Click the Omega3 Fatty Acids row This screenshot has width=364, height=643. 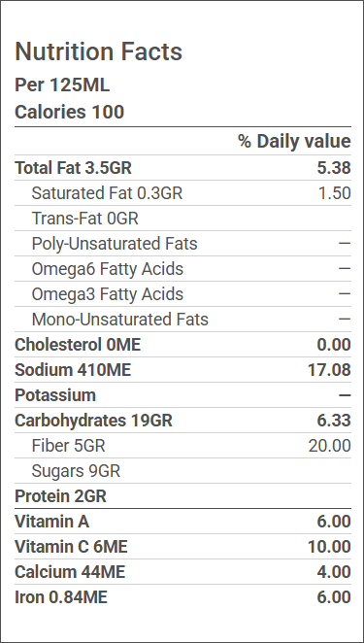pyautogui.click(x=182, y=294)
